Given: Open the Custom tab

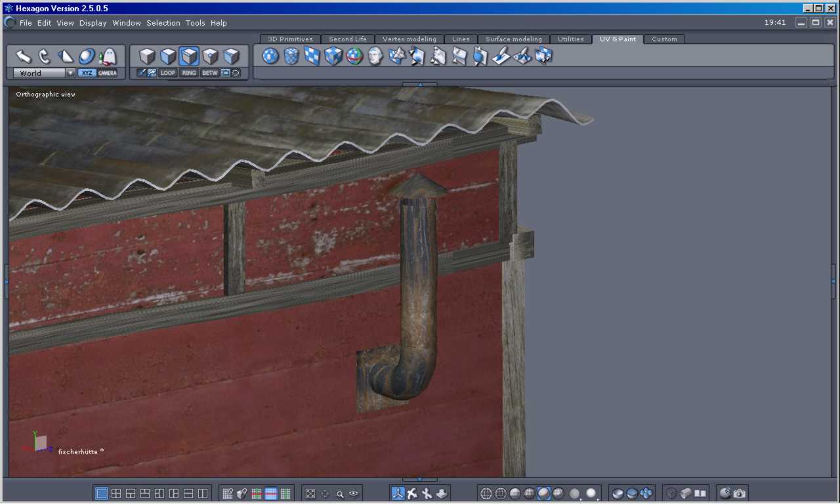Looking at the screenshot, I should [664, 39].
